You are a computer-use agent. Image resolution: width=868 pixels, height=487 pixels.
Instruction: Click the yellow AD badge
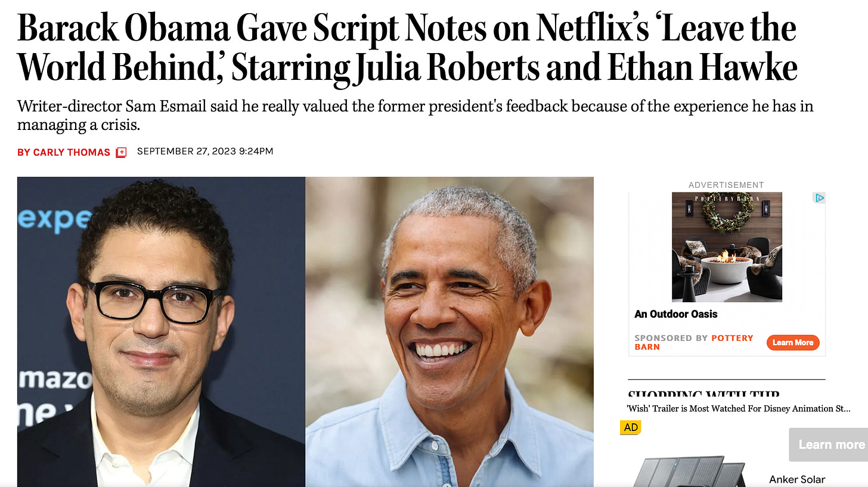630,427
